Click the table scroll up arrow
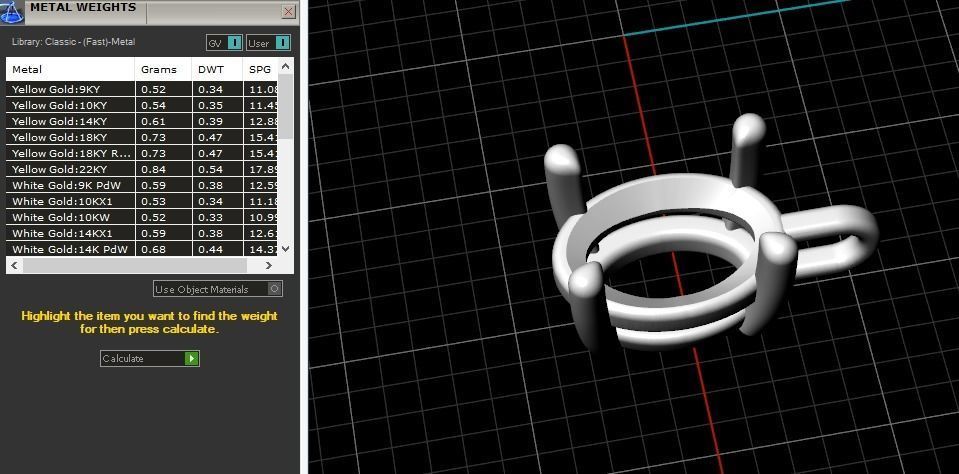 pos(286,65)
